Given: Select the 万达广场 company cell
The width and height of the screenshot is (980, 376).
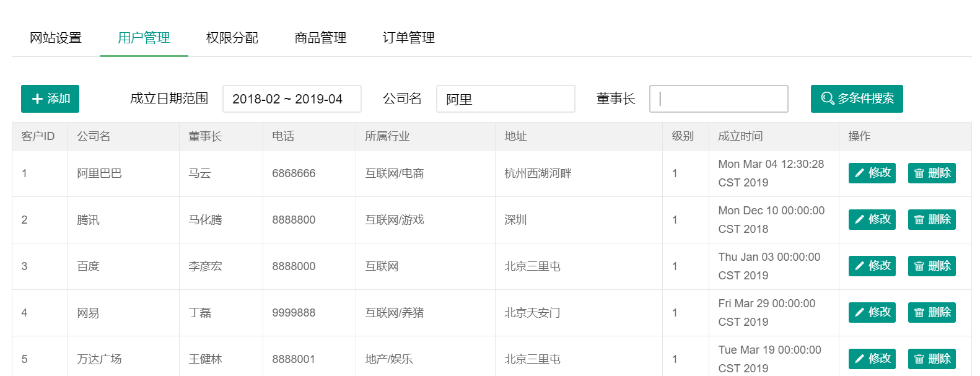Looking at the screenshot, I should coord(124,357).
